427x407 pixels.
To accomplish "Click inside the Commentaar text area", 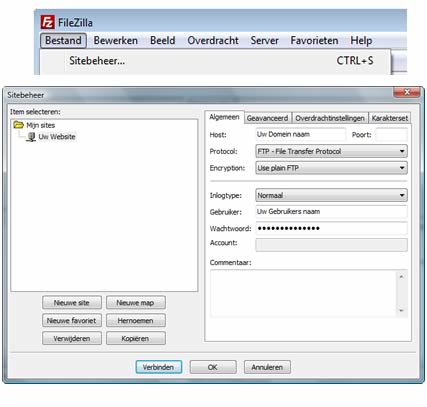I will click(x=303, y=293).
